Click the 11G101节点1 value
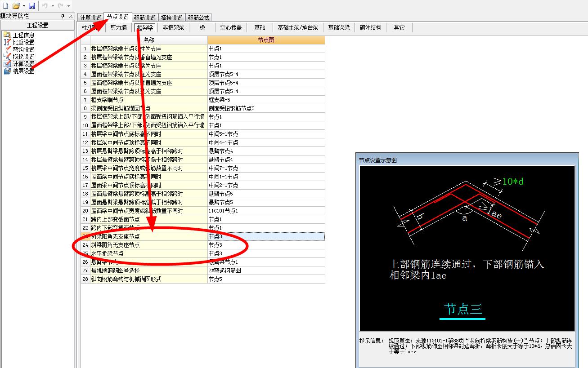 point(266,211)
